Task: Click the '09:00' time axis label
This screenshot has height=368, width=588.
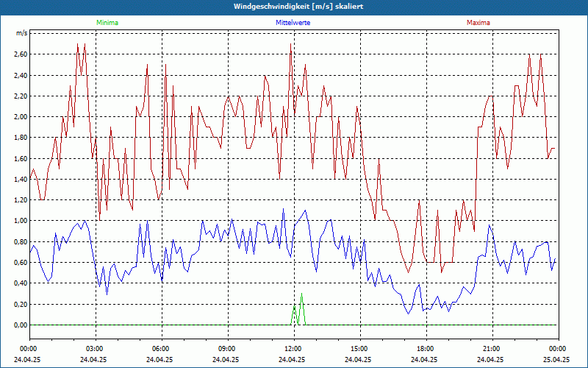Action: point(226,349)
